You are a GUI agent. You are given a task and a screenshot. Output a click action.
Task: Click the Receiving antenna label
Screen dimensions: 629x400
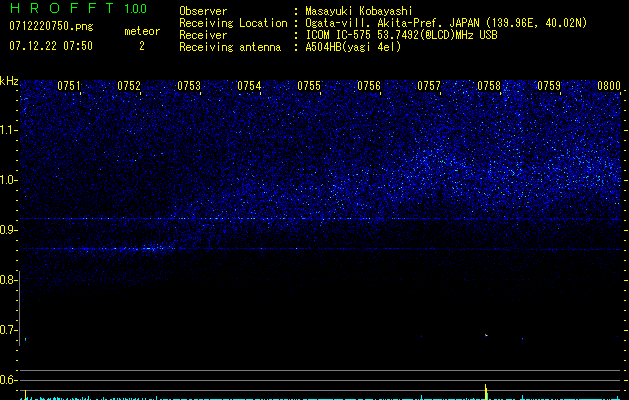click(230, 47)
